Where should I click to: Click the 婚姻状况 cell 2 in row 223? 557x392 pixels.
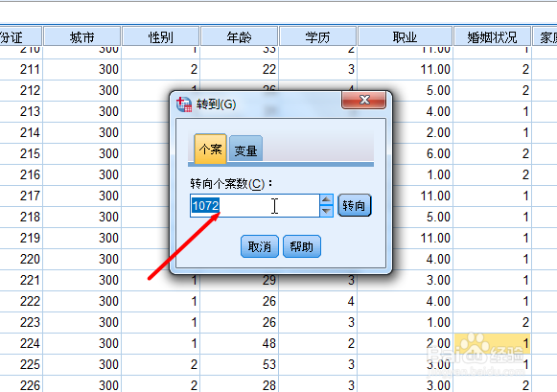493,322
